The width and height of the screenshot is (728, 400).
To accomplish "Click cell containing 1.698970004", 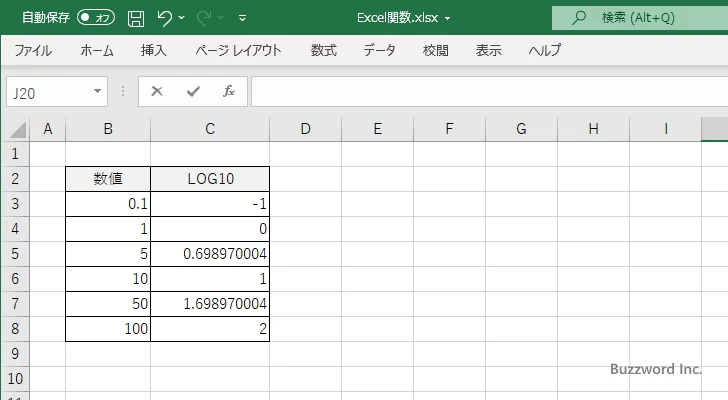I will pos(210,304).
